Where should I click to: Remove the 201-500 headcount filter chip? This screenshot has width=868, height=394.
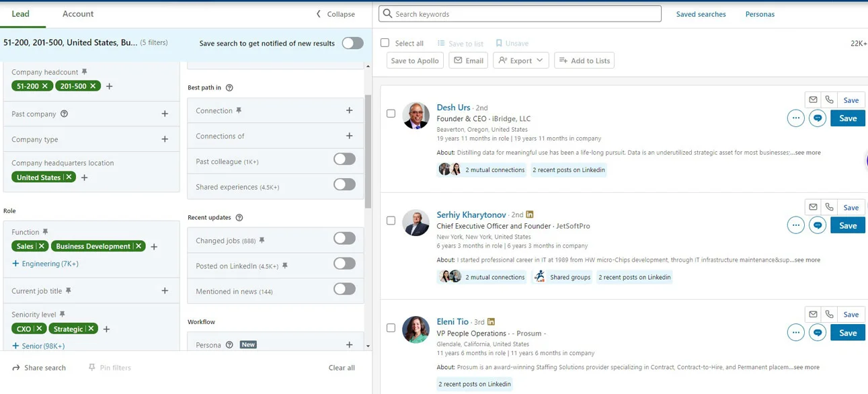coord(93,86)
